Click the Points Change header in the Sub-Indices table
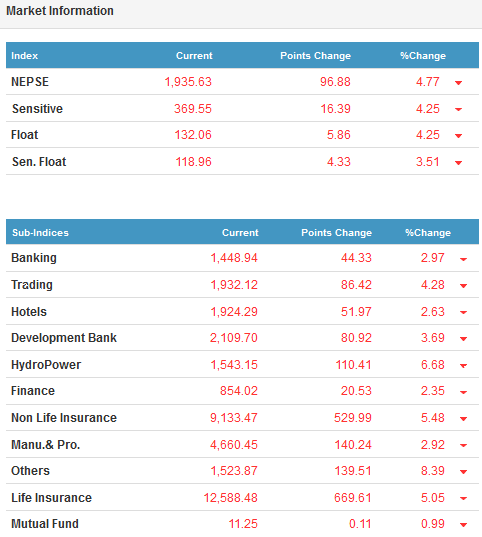The width and height of the screenshot is (482, 537). (336, 233)
